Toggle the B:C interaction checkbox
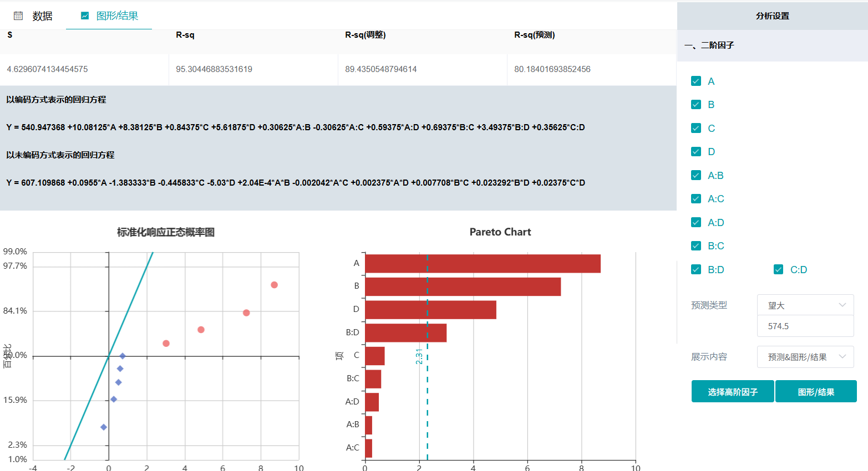The height and width of the screenshot is (471, 868). [x=696, y=246]
